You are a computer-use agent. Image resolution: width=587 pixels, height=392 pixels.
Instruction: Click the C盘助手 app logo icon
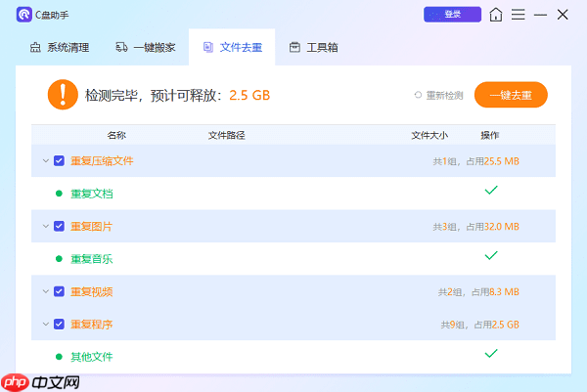click(23, 15)
